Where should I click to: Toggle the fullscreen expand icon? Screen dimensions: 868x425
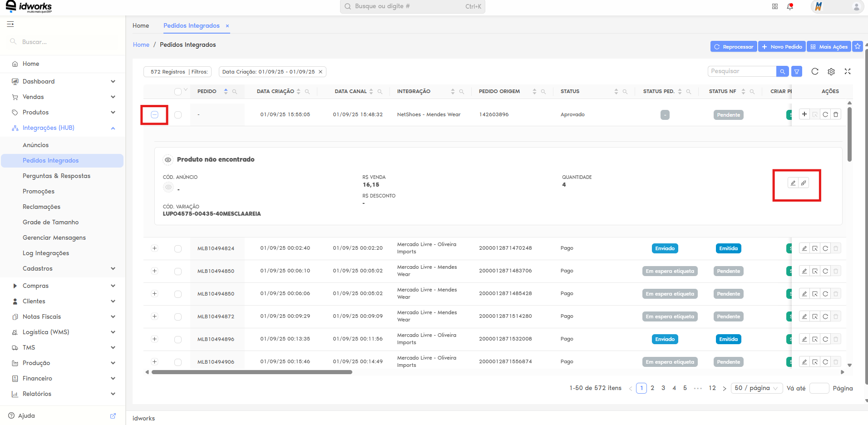point(848,71)
